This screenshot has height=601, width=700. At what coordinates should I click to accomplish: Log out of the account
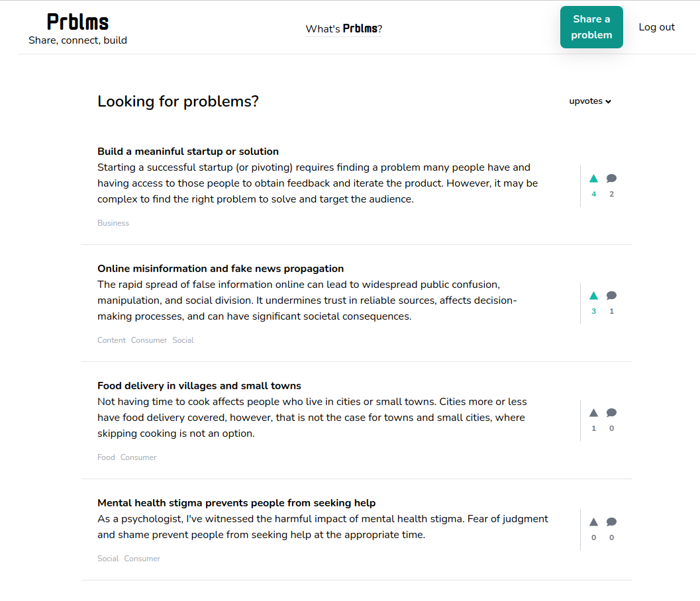click(656, 27)
